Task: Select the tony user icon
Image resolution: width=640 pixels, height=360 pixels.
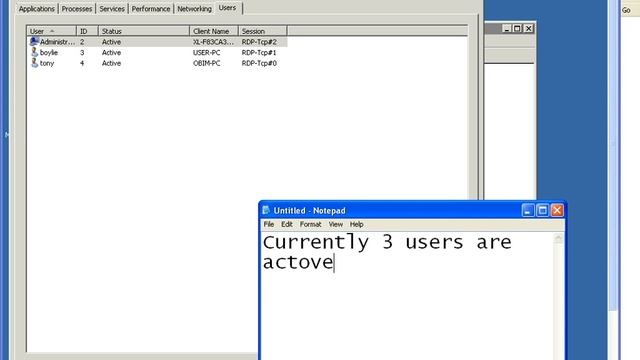Action: 34,63
